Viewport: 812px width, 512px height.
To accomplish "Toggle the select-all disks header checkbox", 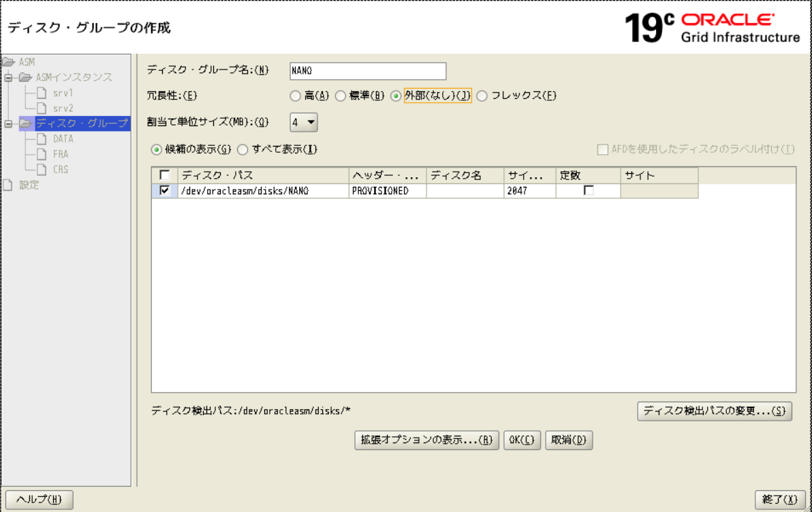I will tap(165, 175).
